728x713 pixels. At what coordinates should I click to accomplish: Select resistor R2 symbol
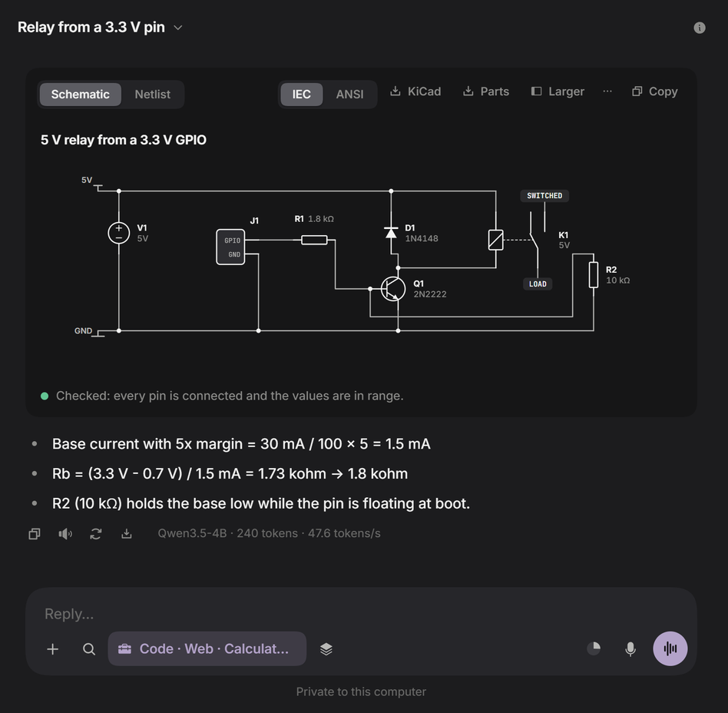point(594,275)
